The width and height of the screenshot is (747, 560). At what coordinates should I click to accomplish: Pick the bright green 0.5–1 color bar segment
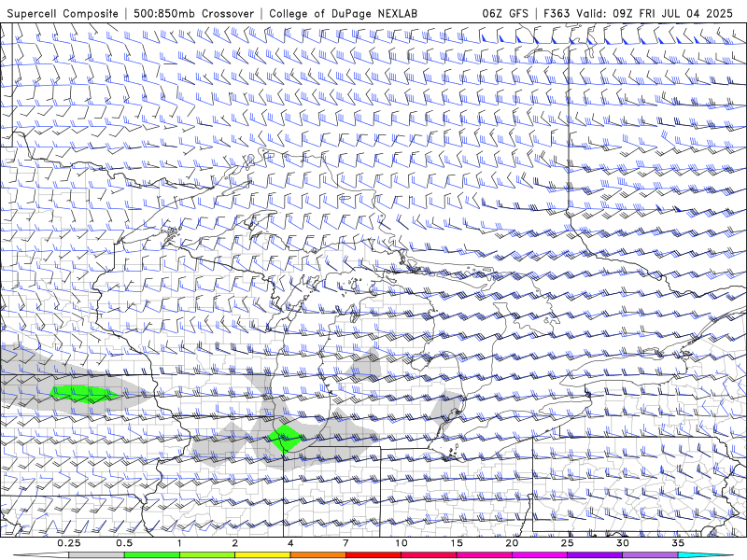click(152, 555)
